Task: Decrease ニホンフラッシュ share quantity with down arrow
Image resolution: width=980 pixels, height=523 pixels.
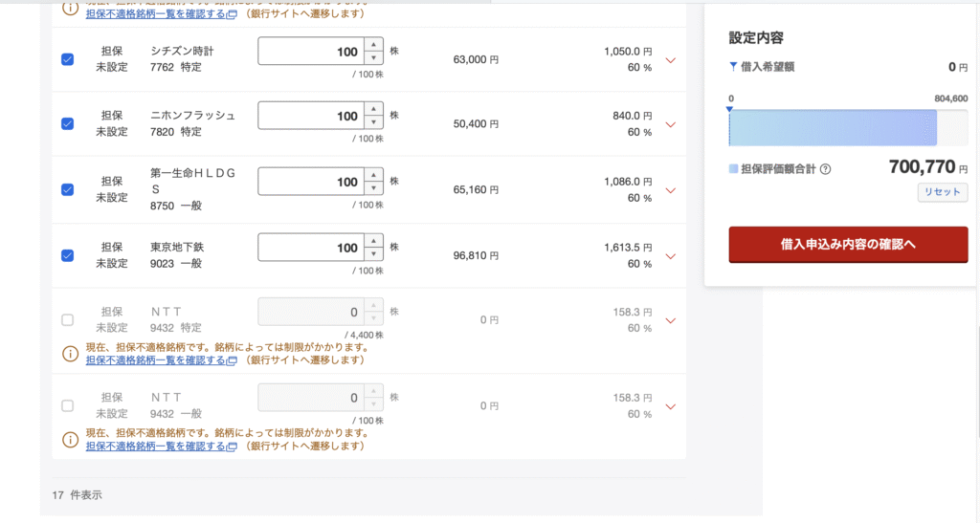Action: point(373,121)
